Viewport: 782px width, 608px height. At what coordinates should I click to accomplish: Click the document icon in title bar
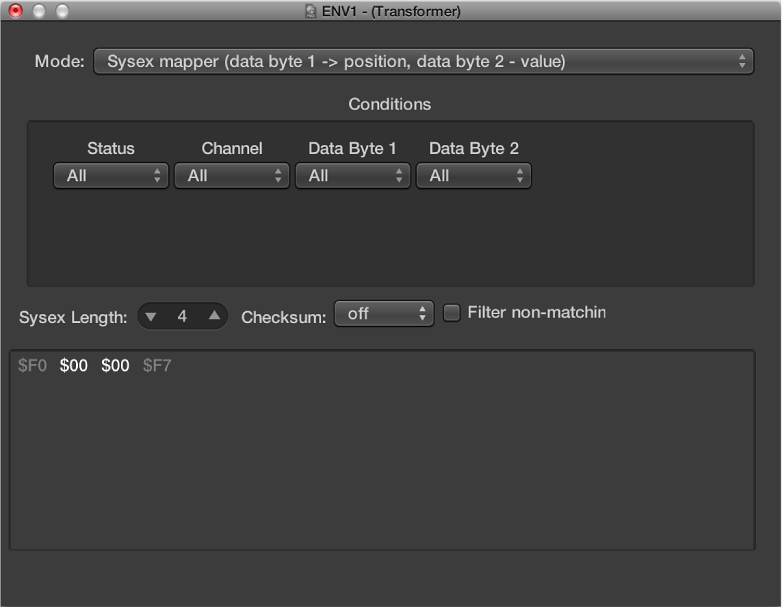point(310,11)
